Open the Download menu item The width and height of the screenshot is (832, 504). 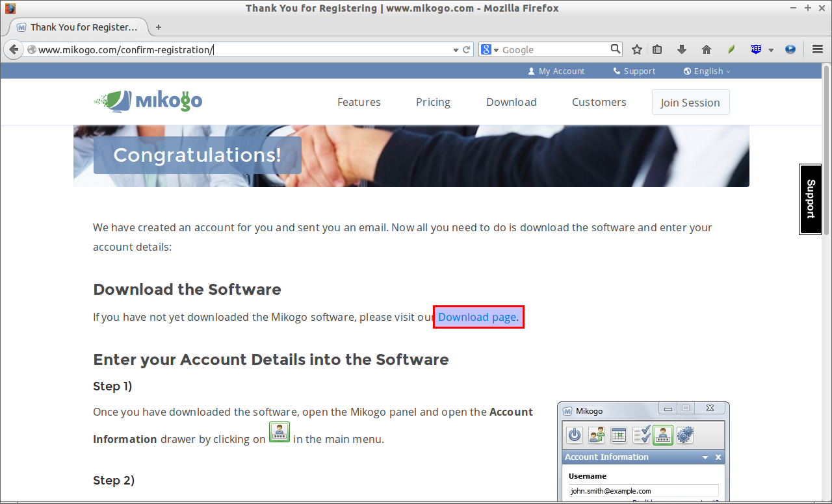(512, 102)
